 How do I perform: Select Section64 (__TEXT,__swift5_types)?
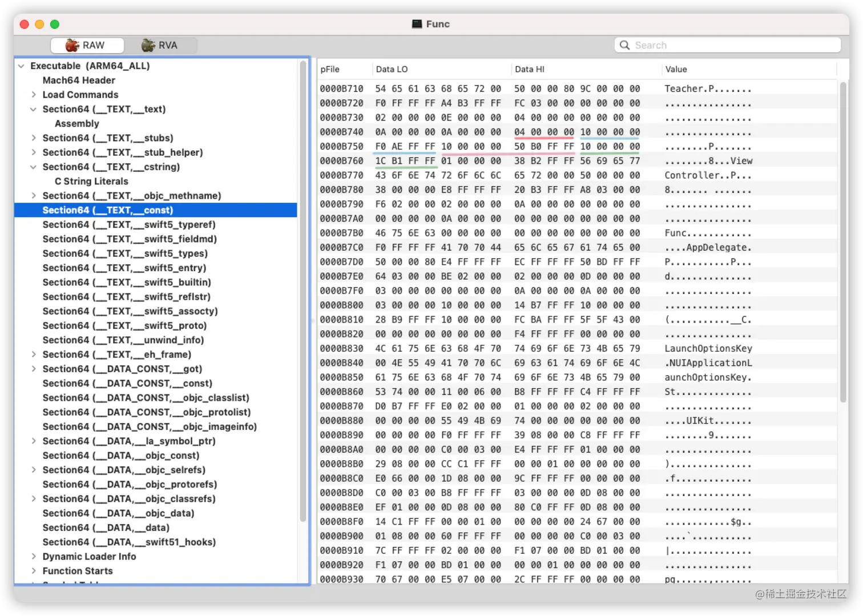click(x=125, y=253)
